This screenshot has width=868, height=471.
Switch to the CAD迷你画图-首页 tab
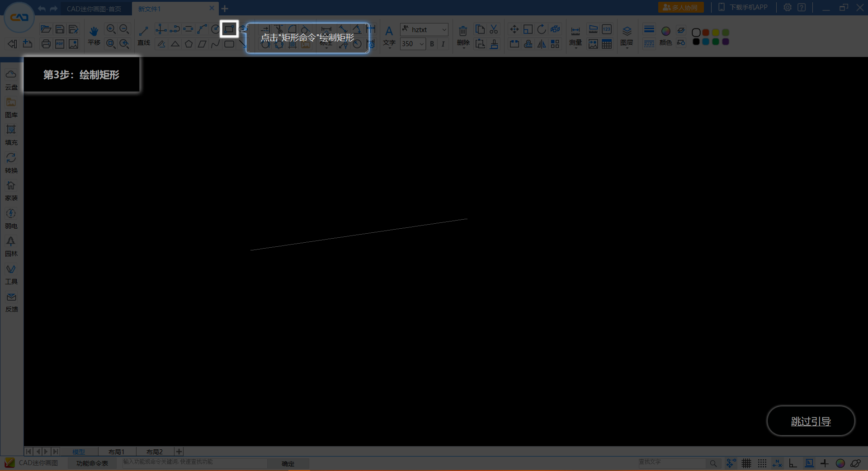coord(94,9)
